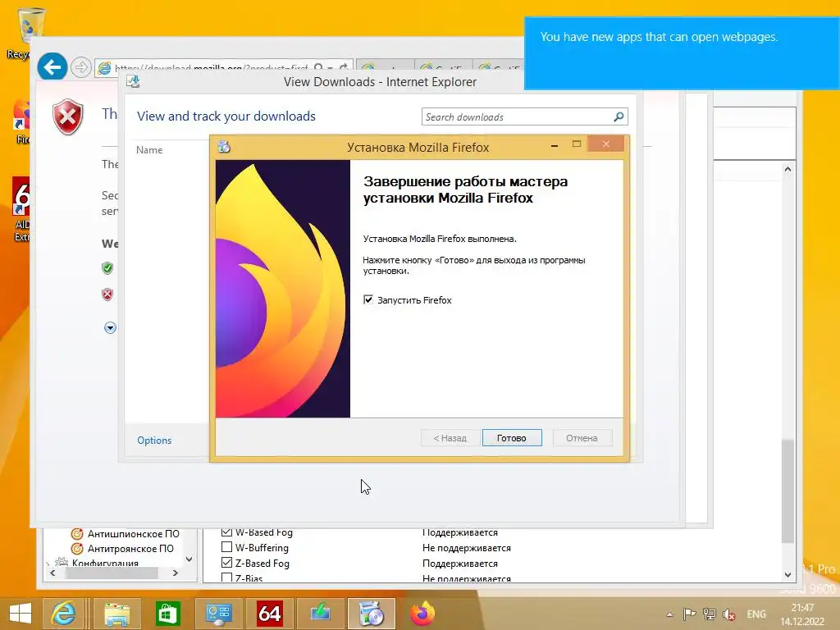Screen dimensions: 840x630
Task: Click the ENG language indicator
Action: (756, 614)
